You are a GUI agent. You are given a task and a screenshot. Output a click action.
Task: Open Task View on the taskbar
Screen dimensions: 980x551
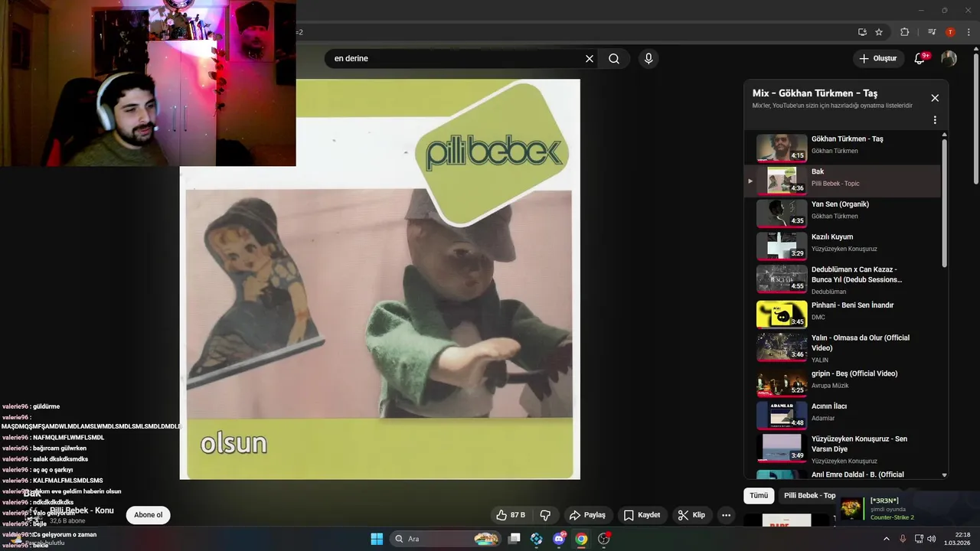pos(514,539)
